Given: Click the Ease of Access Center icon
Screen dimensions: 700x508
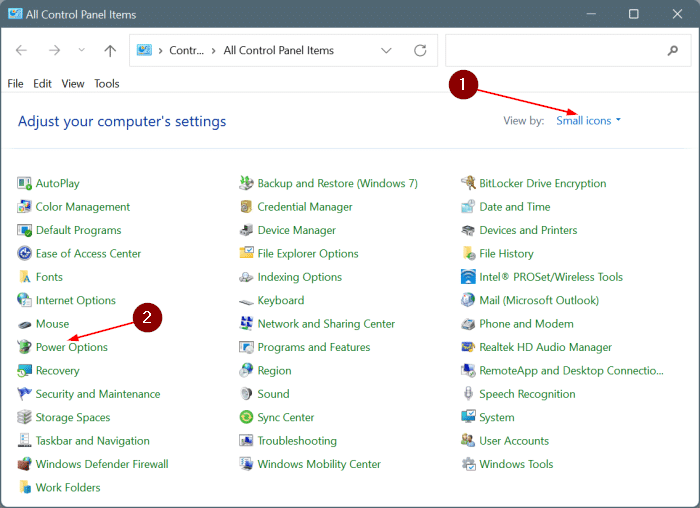Looking at the screenshot, I should pos(24,254).
